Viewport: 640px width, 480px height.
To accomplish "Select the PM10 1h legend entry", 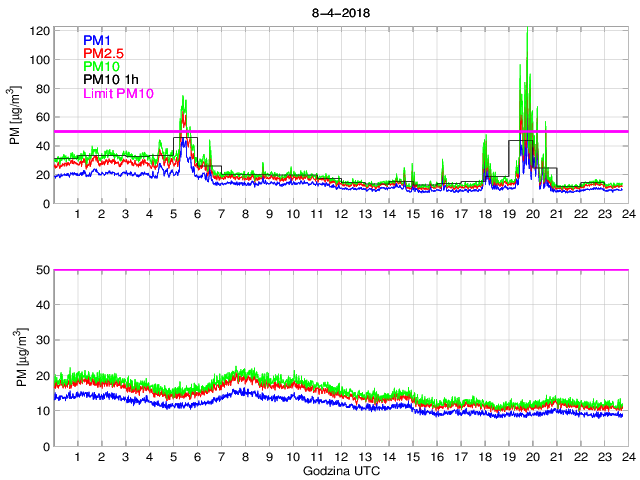I will [112, 80].
